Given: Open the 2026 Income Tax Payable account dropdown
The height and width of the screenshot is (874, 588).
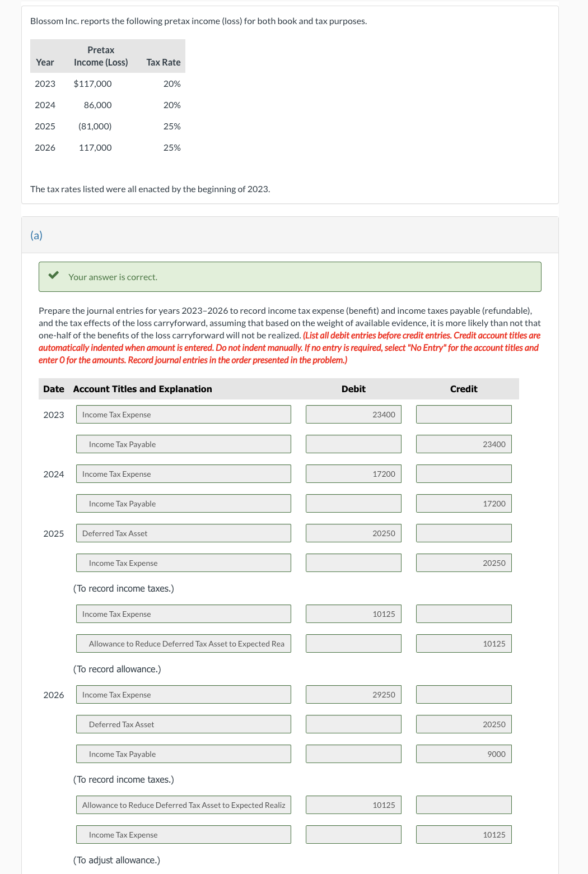Looking at the screenshot, I should click(x=183, y=754).
